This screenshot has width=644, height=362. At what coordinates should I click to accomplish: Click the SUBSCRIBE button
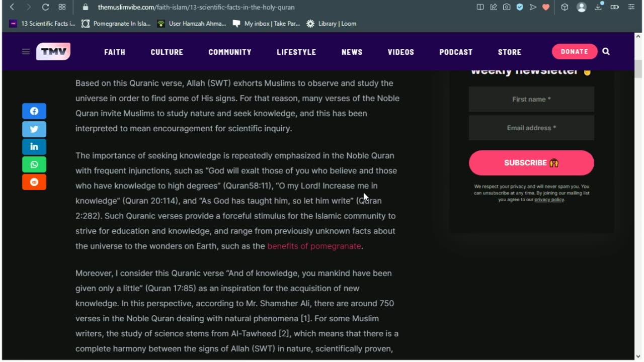[x=531, y=163]
